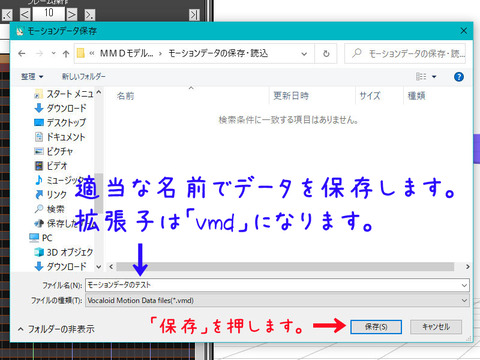480x360 pixels.
Task: Click 新しいフォルダー (New folder)
Action: (84, 77)
